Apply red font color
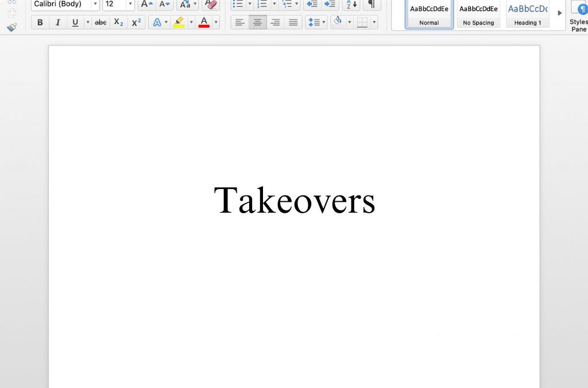Image resolution: width=588 pixels, height=388 pixels. [x=204, y=22]
